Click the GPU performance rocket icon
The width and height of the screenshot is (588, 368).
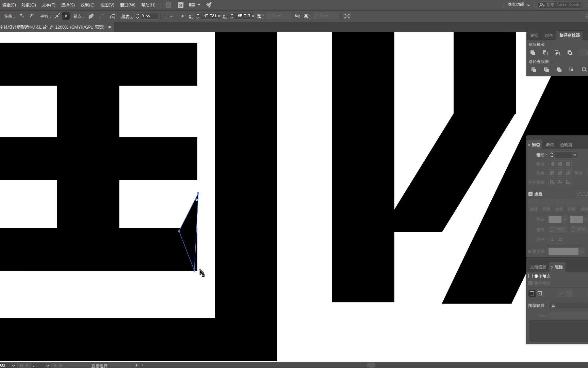(209, 5)
